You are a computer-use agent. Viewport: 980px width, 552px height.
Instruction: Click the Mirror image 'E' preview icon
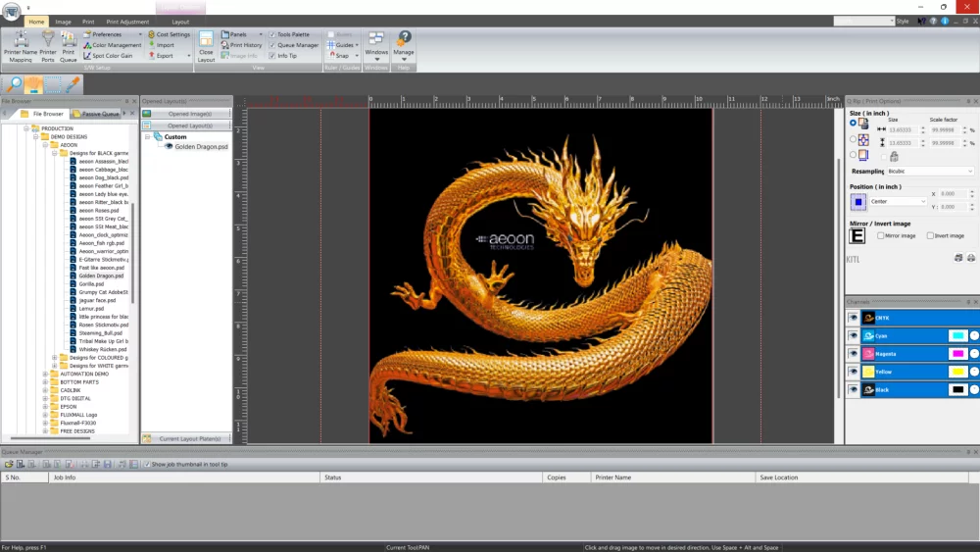[x=857, y=236]
